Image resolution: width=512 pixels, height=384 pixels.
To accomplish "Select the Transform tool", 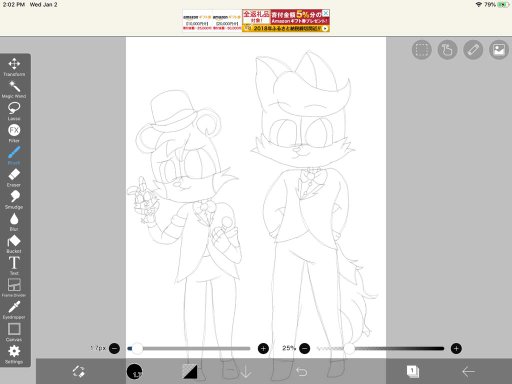I will (14, 67).
